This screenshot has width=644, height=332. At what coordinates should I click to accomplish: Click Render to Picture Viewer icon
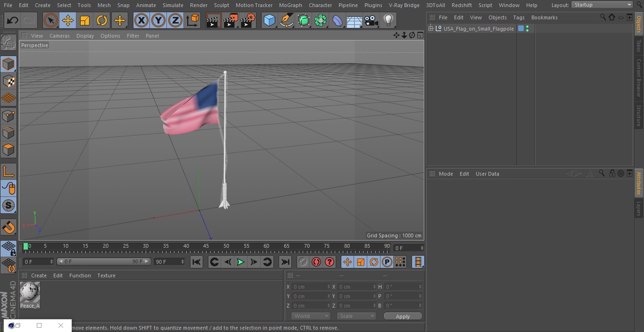231,20
